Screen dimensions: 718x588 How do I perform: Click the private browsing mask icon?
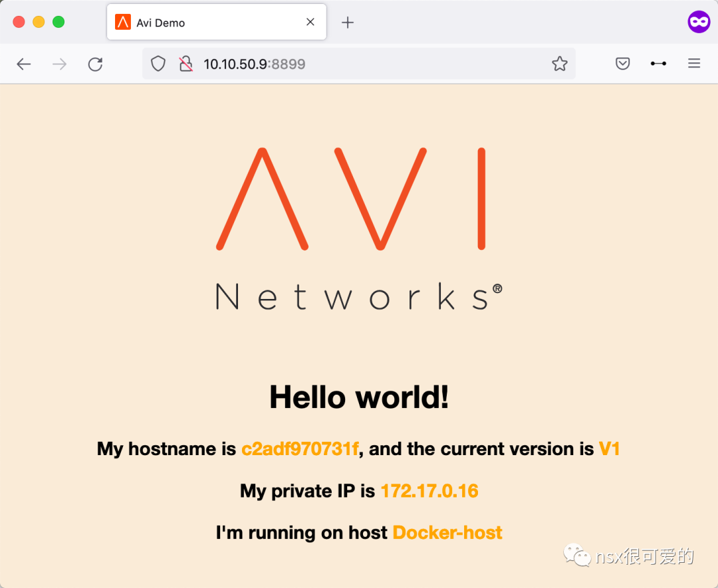pyautogui.click(x=699, y=21)
